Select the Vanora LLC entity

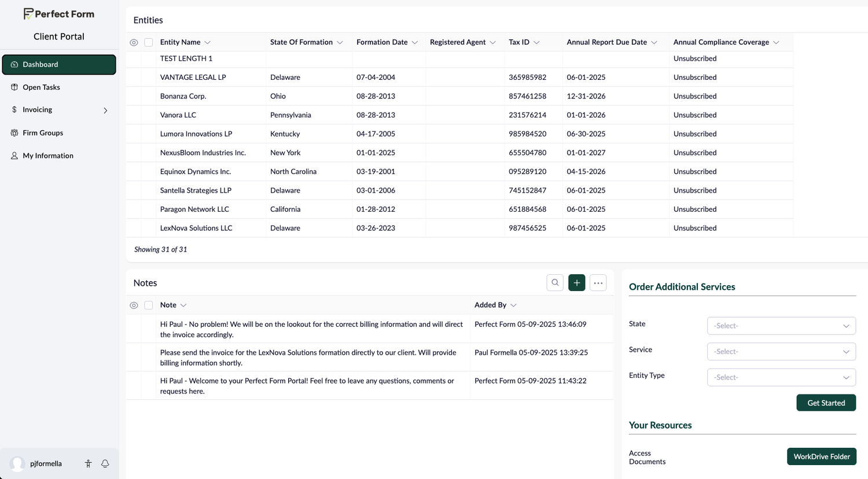point(178,115)
